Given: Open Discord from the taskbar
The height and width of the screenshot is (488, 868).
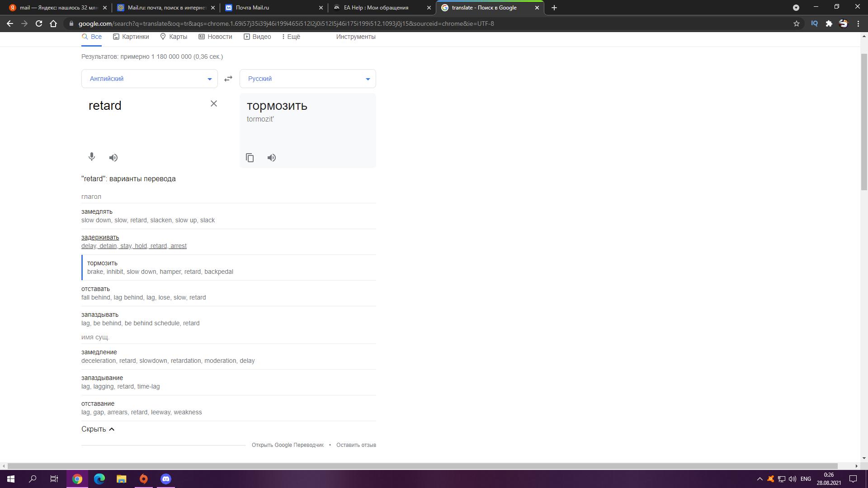Looking at the screenshot, I should pyautogui.click(x=166, y=479).
